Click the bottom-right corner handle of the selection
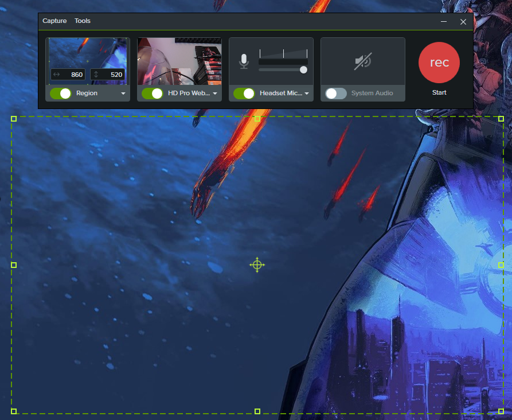This screenshot has width=512, height=420. pos(501,411)
